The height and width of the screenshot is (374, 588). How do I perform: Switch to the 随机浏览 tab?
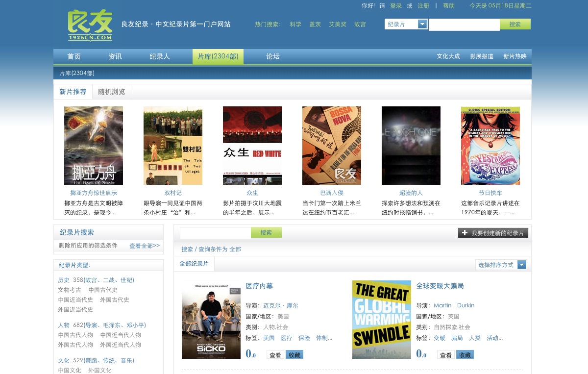click(112, 92)
